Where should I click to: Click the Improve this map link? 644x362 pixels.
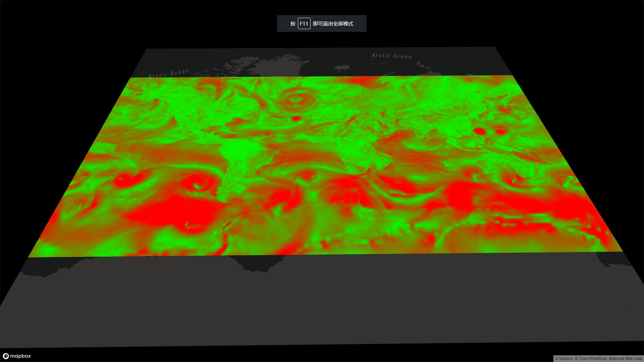(626, 359)
